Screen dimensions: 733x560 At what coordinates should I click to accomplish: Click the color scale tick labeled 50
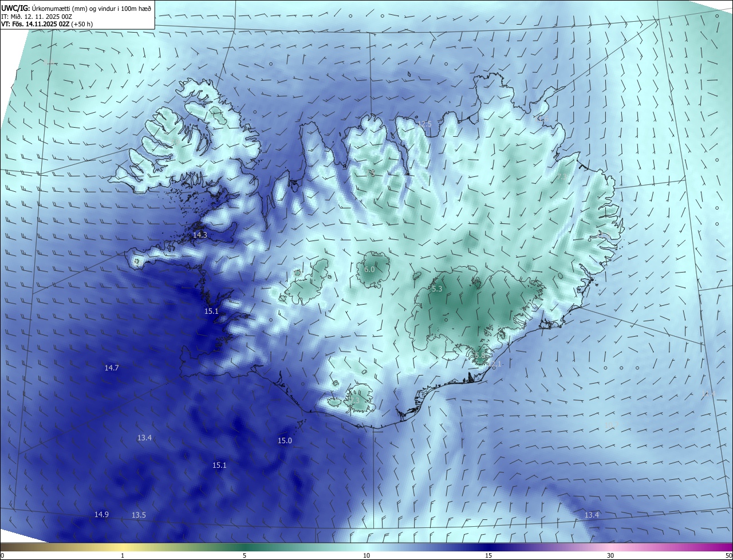(728, 555)
